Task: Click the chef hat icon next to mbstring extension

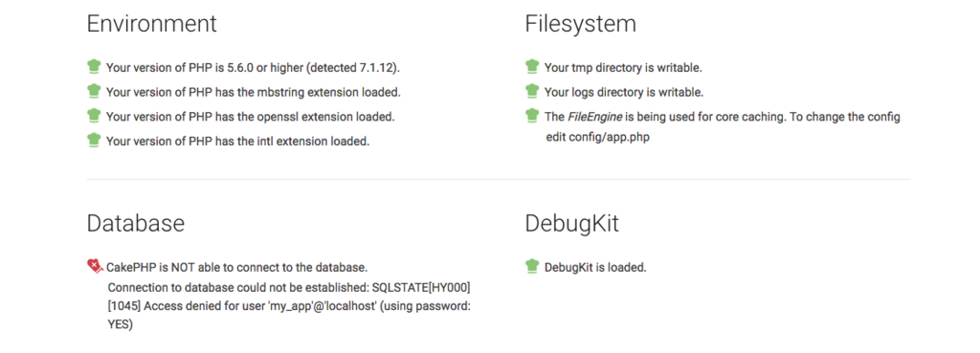Action: click(x=94, y=91)
